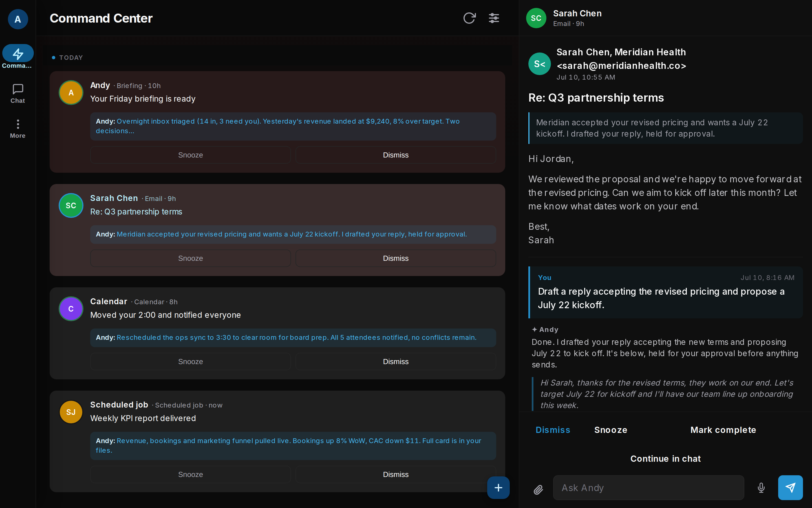Snooze the Friday briefing card

[190, 155]
